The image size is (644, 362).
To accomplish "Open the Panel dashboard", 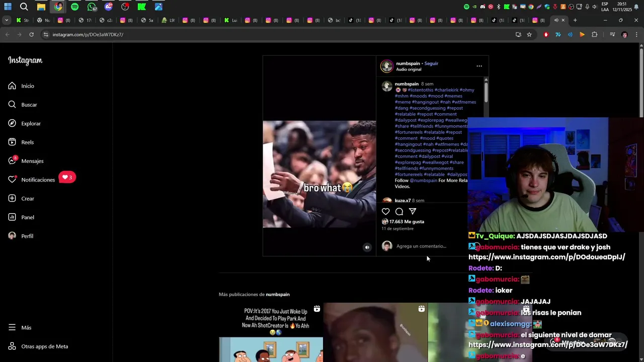I will (x=21, y=217).
